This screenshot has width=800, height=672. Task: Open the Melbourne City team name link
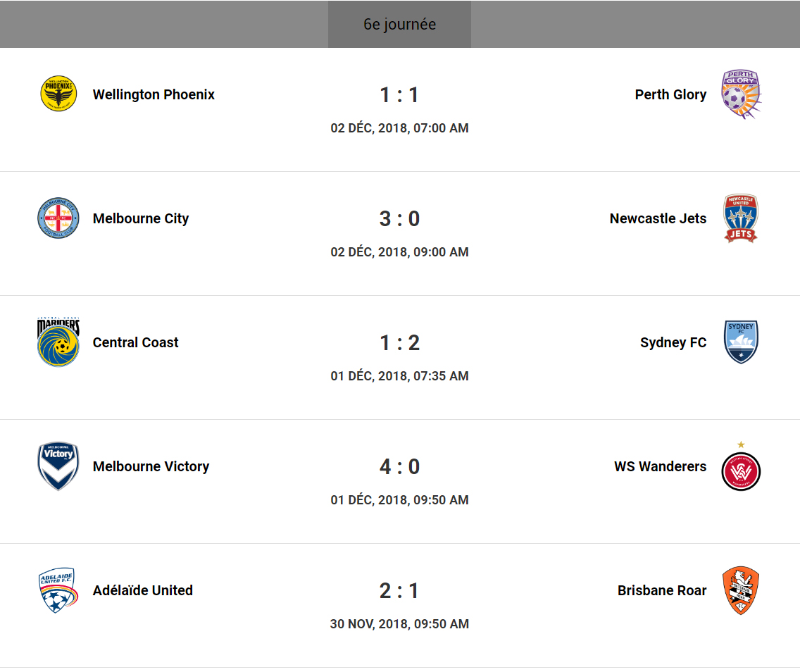141,218
